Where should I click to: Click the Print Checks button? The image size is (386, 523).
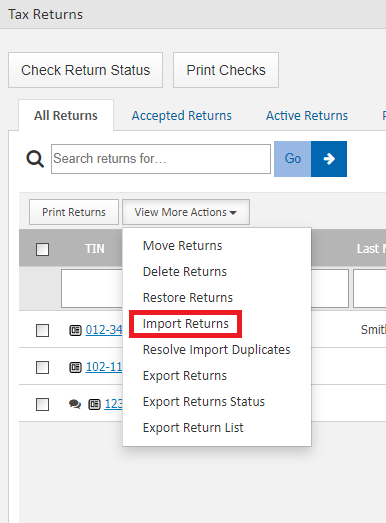pyautogui.click(x=226, y=70)
